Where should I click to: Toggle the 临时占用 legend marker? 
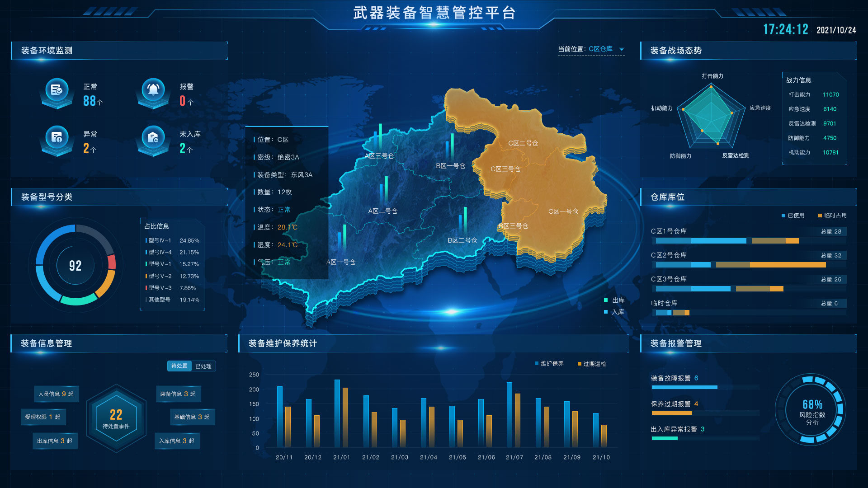[820, 216]
